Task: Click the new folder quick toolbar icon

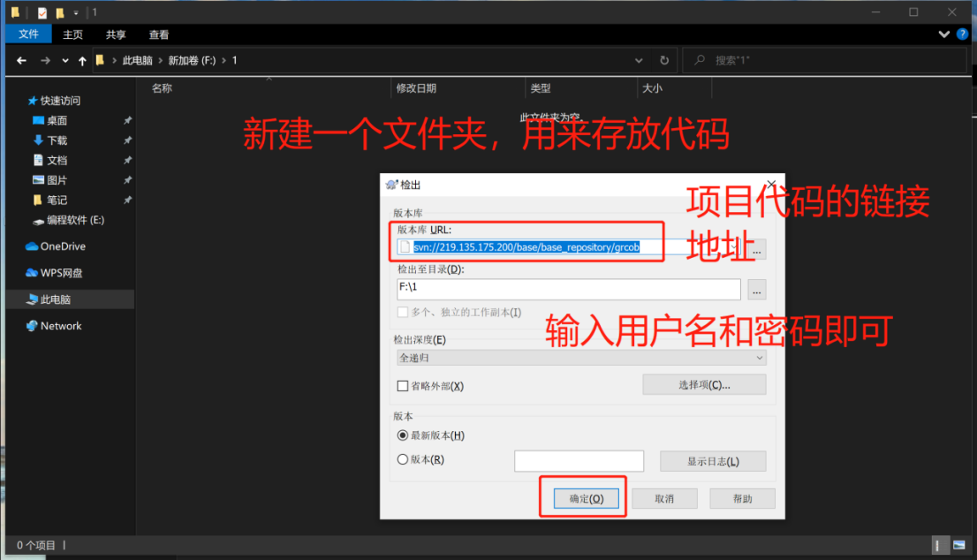Action: click(x=60, y=12)
